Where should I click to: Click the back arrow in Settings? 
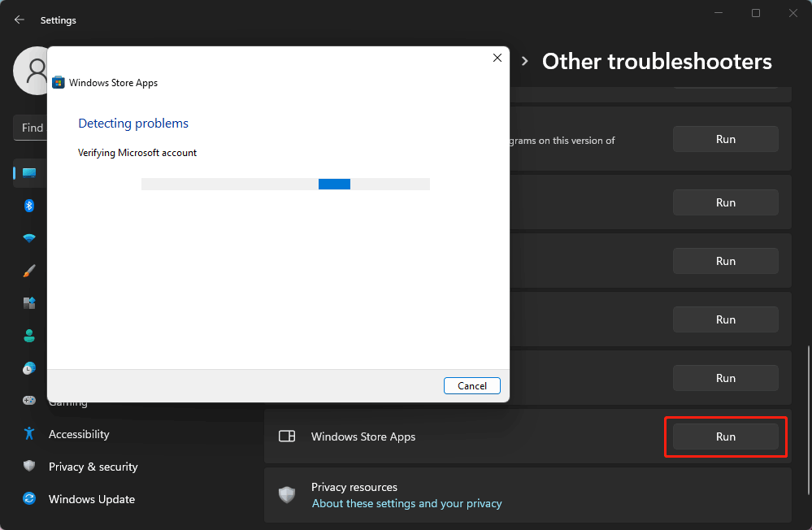pyautogui.click(x=18, y=20)
